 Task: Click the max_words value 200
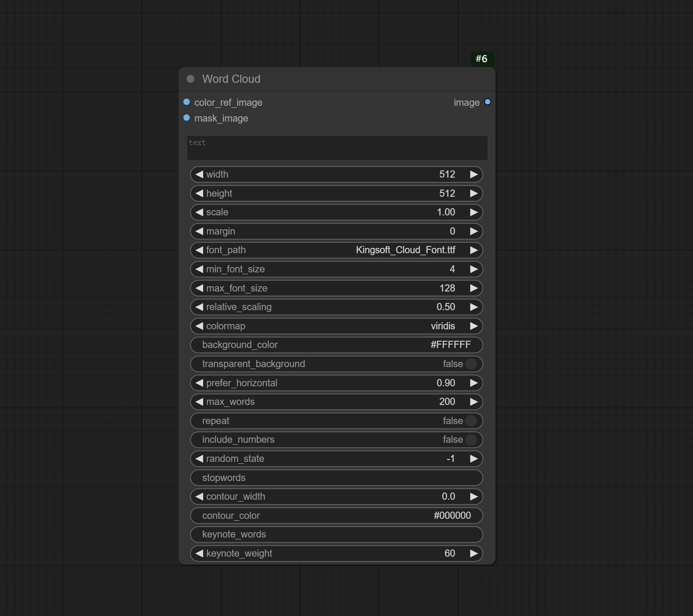pos(447,402)
